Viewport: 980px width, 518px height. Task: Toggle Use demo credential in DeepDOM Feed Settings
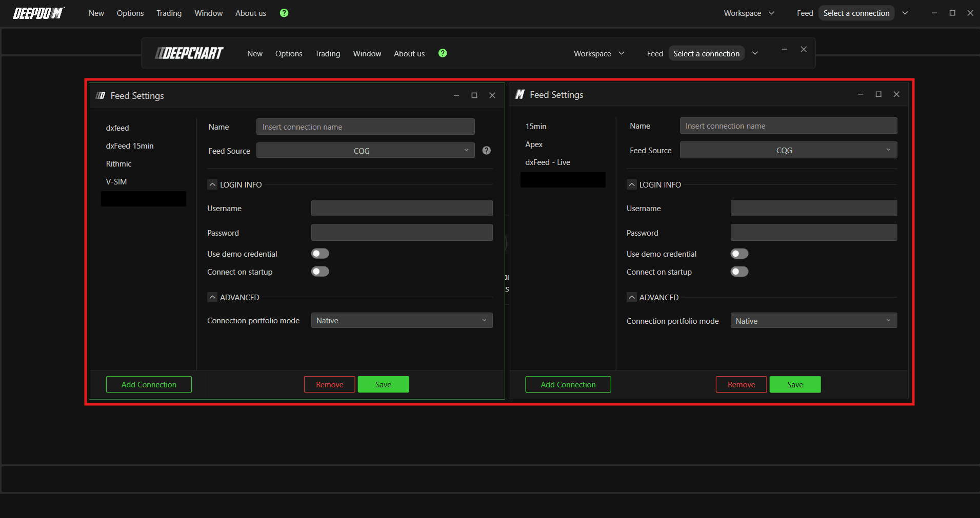tap(739, 254)
